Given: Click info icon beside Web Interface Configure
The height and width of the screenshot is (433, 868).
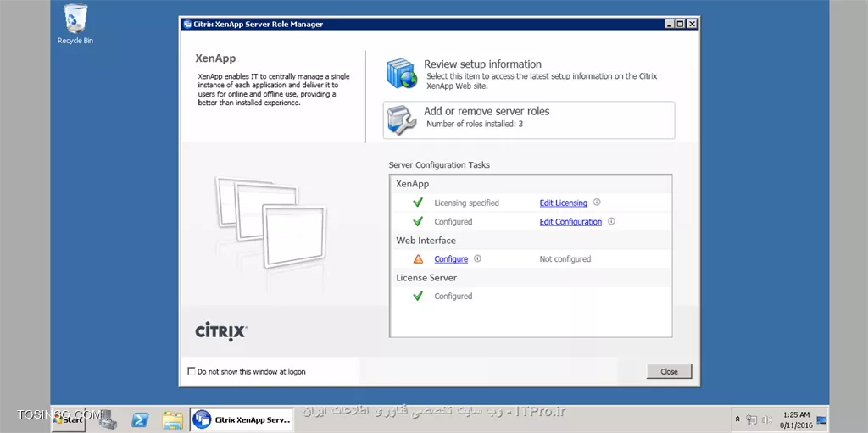Looking at the screenshot, I should coord(477,258).
